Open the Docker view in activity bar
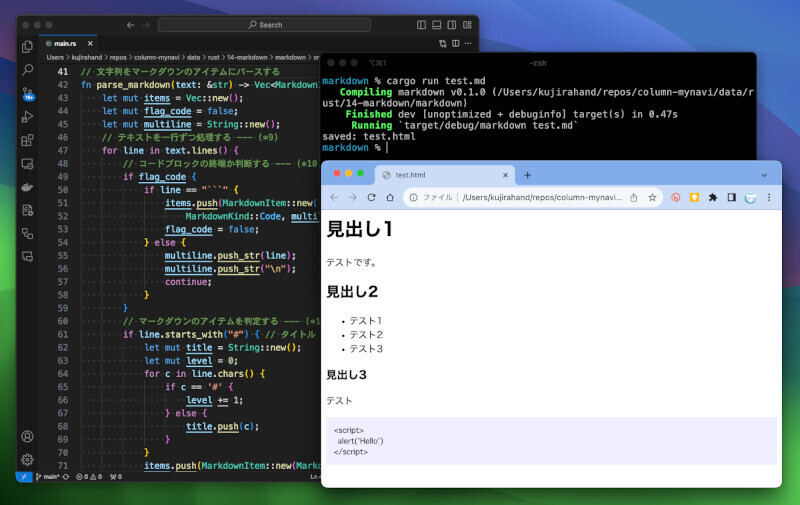This screenshot has height=505, width=800. tap(27, 186)
